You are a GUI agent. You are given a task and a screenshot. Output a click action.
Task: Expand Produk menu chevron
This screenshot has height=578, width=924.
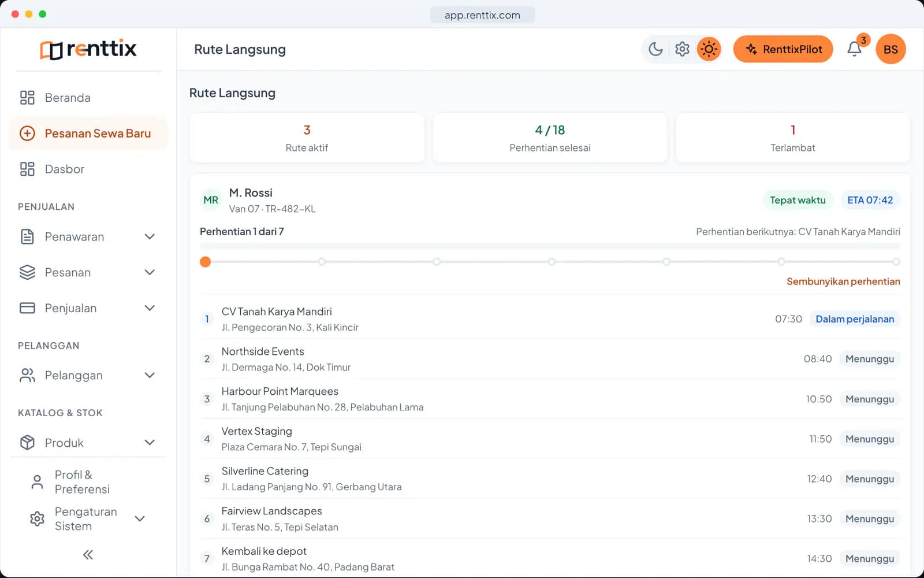tap(150, 442)
